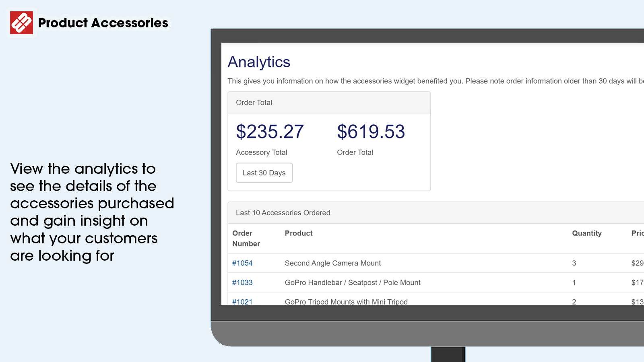The width and height of the screenshot is (644, 362).
Task: Sort the table by Product column
Action: [x=299, y=233]
